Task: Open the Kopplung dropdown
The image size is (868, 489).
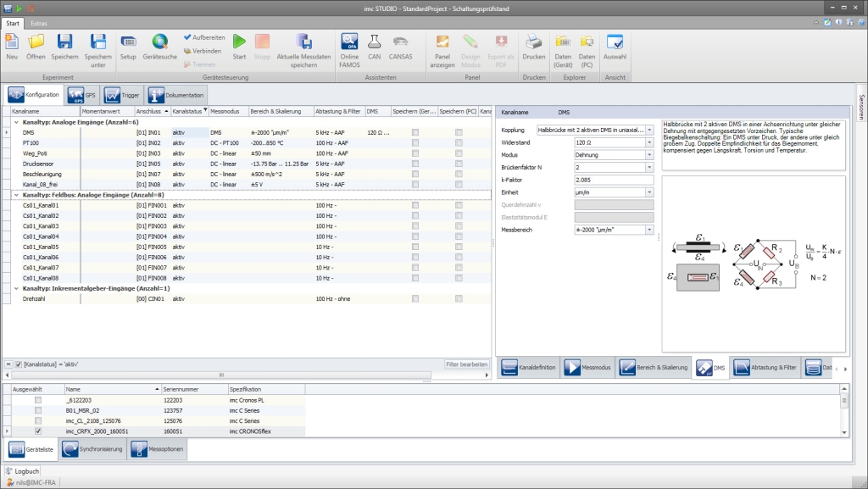Action: (x=649, y=131)
